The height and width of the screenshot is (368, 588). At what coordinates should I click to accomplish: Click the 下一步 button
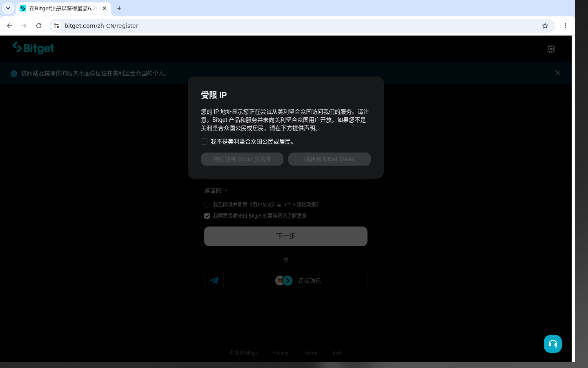coord(286,236)
